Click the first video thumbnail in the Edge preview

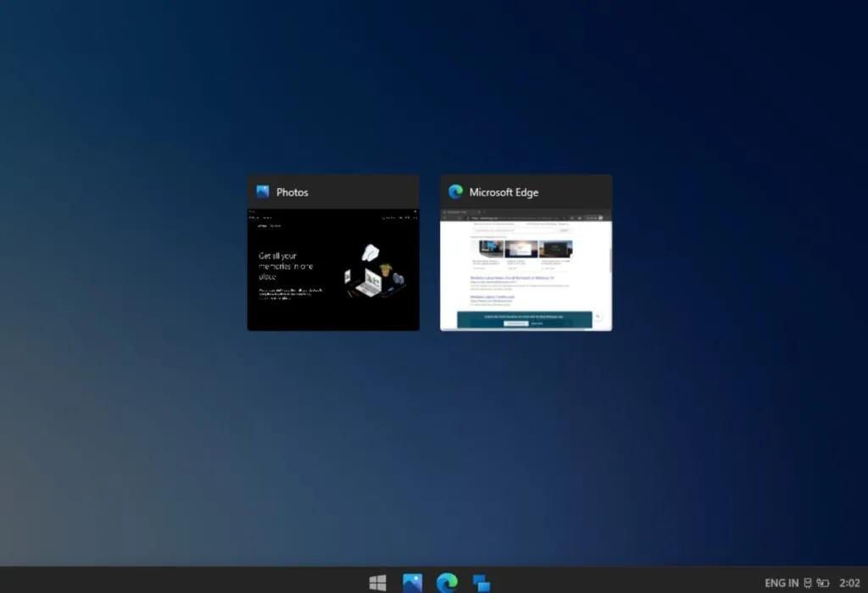(x=490, y=248)
